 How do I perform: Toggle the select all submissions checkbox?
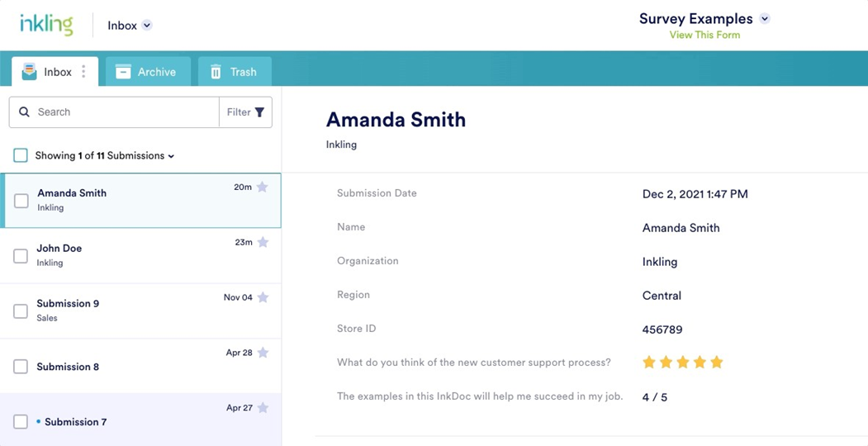[x=21, y=155]
